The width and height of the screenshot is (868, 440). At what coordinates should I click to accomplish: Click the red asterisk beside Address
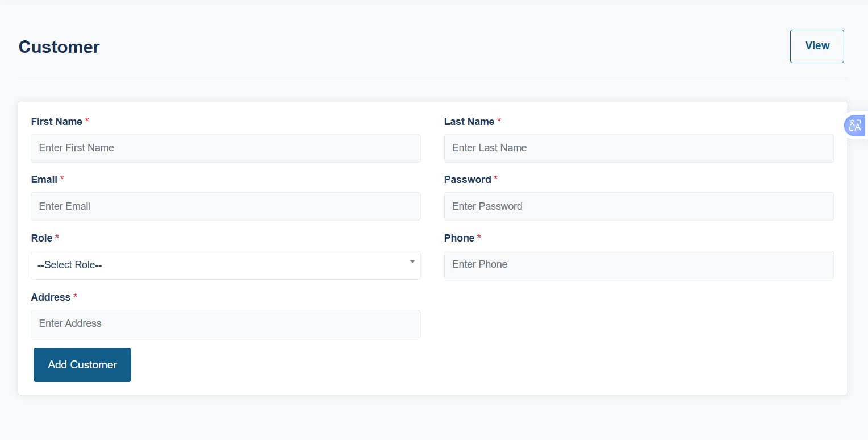point(75,297)
